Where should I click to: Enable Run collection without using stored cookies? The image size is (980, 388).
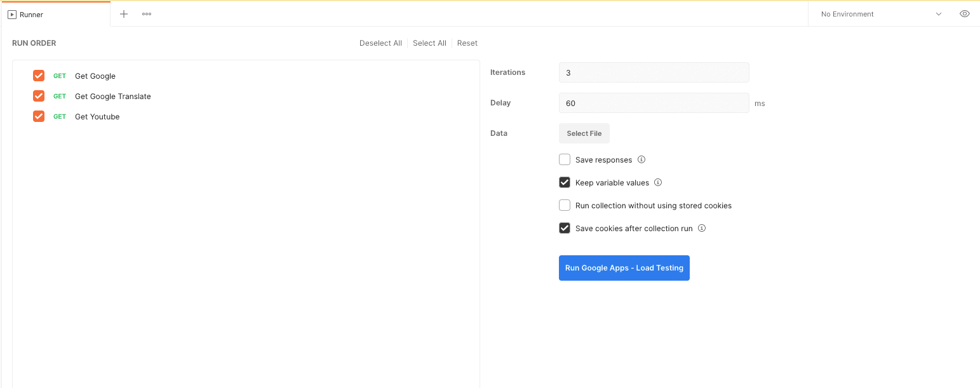[565, 205]
